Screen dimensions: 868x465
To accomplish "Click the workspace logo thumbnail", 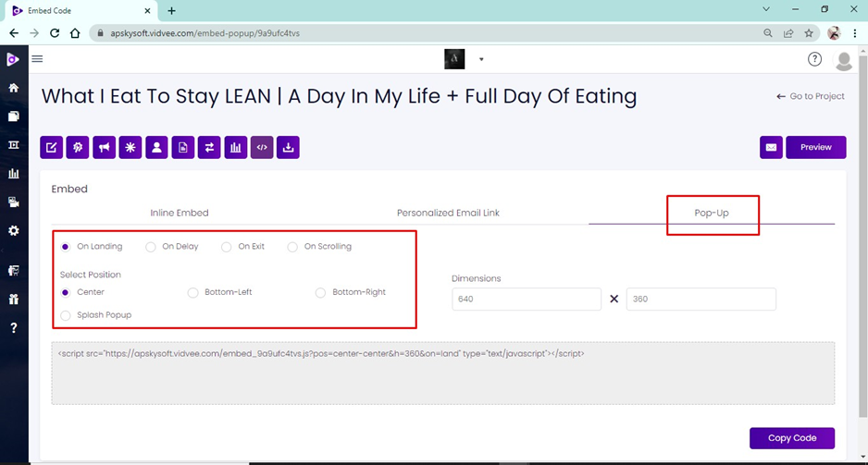I will point(454,59).
